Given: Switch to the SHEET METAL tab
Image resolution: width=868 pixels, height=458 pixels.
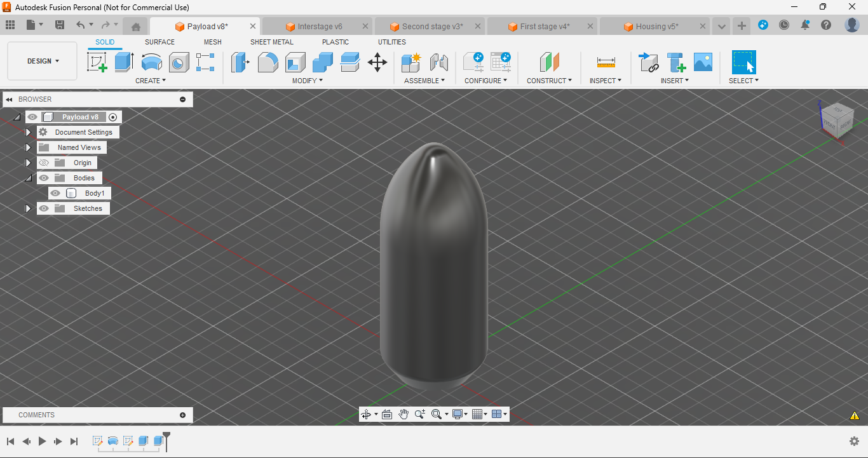Looking at the screenshot, I should (272, 42).
